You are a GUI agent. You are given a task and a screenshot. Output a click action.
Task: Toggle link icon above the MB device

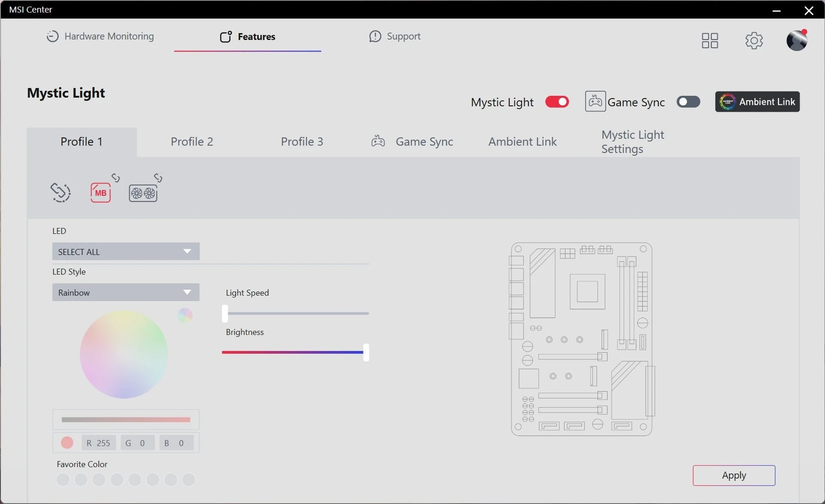[x=116, y=177]
